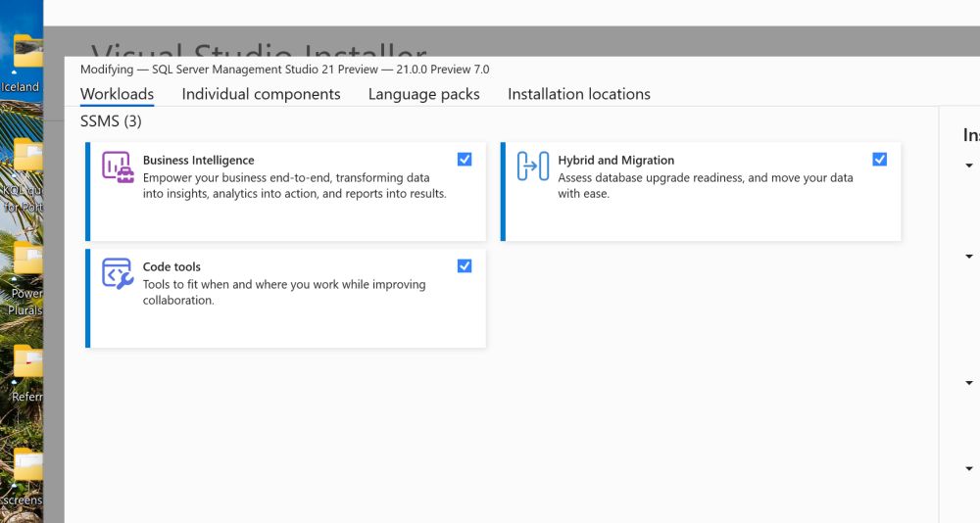Switch to the Individual components tab
Screen dimensions: 980x523
tap(261, 94)
